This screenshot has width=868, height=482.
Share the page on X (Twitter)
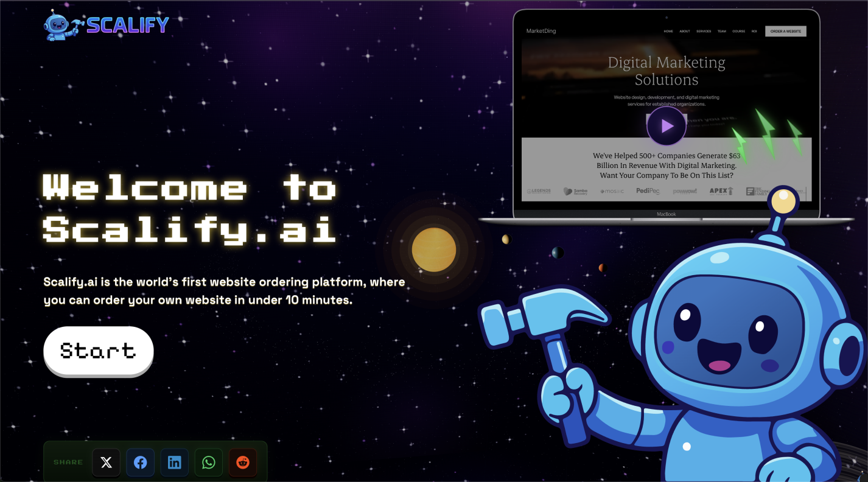click(x=106, y=463)
